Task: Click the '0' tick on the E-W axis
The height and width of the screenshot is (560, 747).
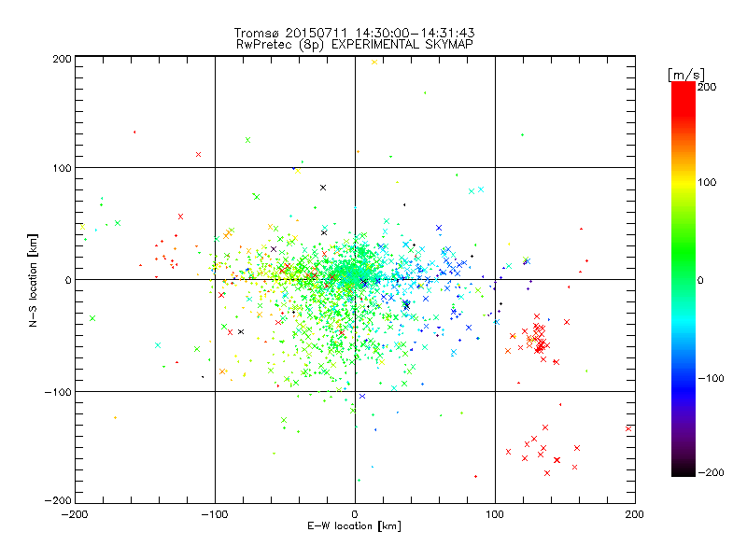Action: point(355,514)
